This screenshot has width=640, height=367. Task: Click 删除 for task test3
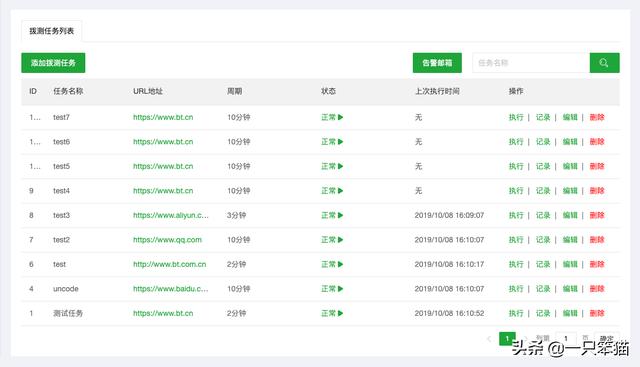click(x=597, y=216)
